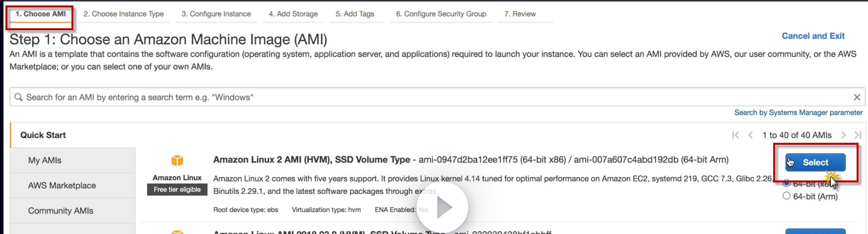Open 6. Configure Security Group tab
The height and width of the screenshot is (234, 868).
(x=441, y=14)
